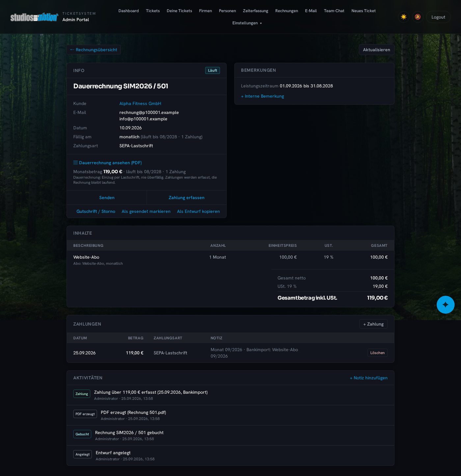Screen dimensions: 461x476
Task: Select Neues Ticket in the navigation
Action: point(364,11)
